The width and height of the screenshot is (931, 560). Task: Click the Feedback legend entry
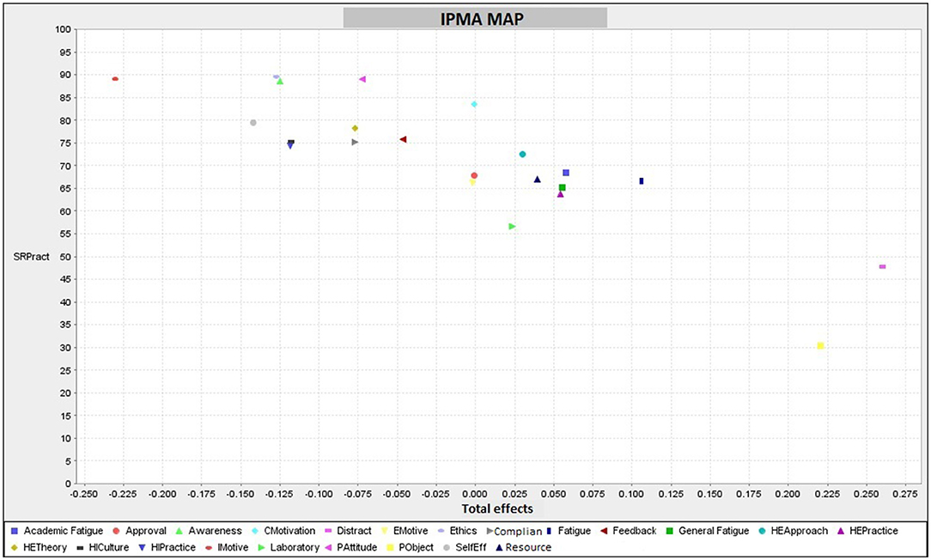(x=629, y=531)
